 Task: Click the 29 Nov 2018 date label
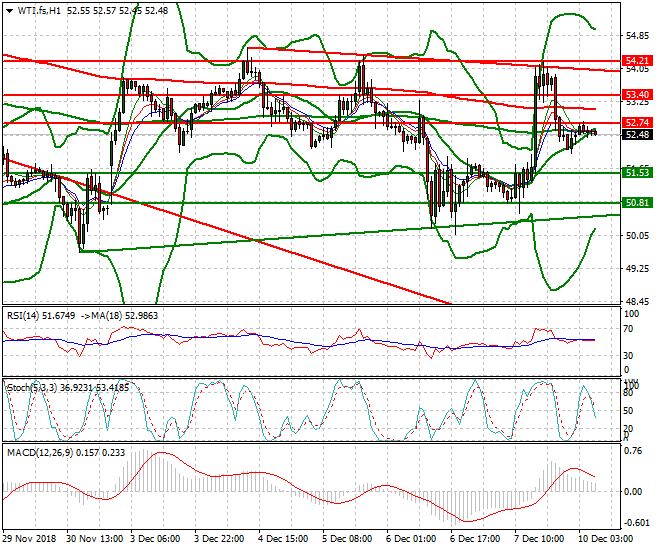29,539
